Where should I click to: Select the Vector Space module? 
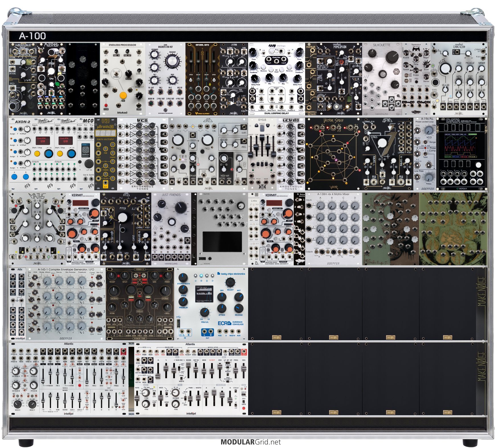[334, 154]
